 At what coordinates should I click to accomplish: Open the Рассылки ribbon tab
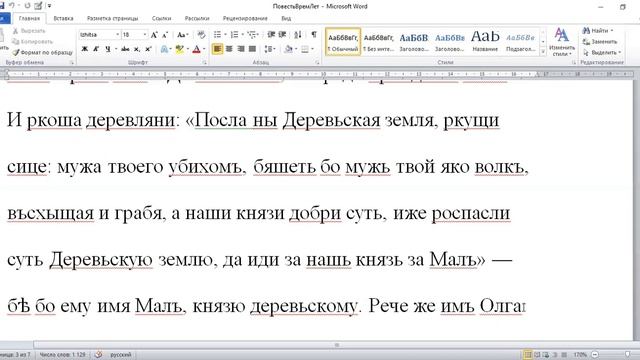[197, 18]
